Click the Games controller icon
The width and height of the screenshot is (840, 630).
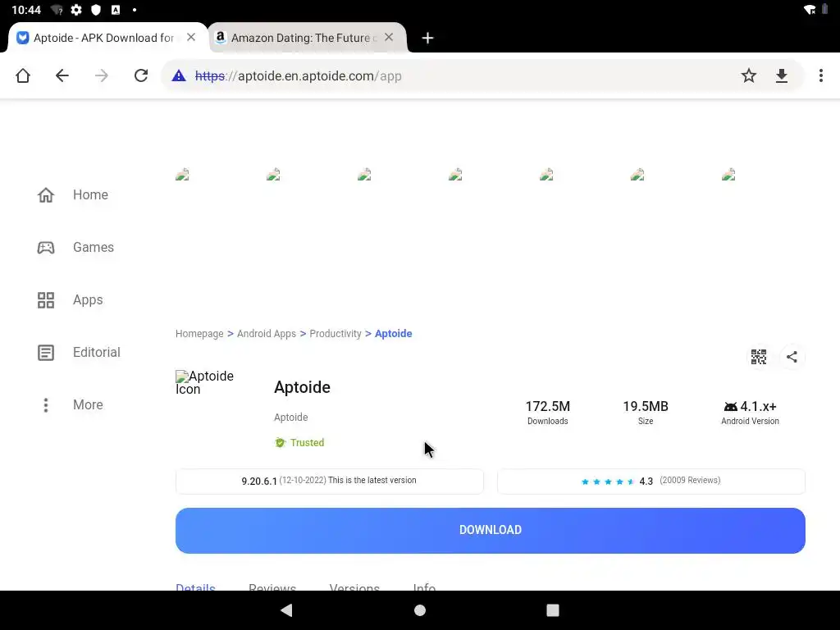coord(46,248)
